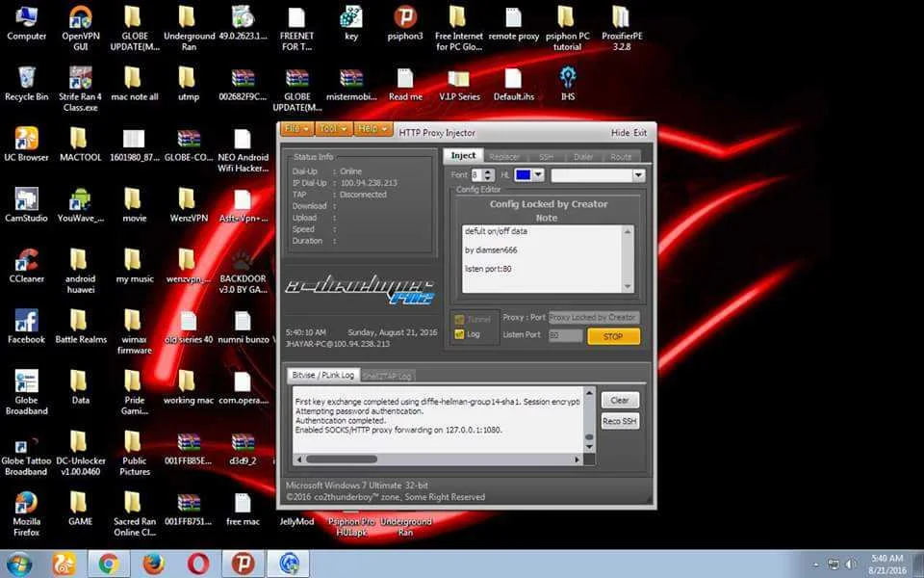Select the Globe Broadband desktop icon
The width and height of the screenshot is (924, 578).
[x=27, y=392]
